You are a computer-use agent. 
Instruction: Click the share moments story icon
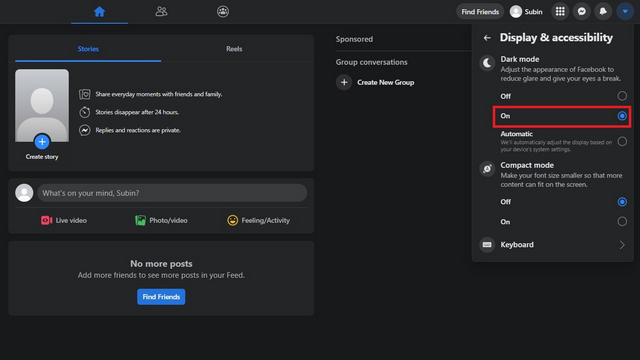pyautogui.click(x=84, y=94)
